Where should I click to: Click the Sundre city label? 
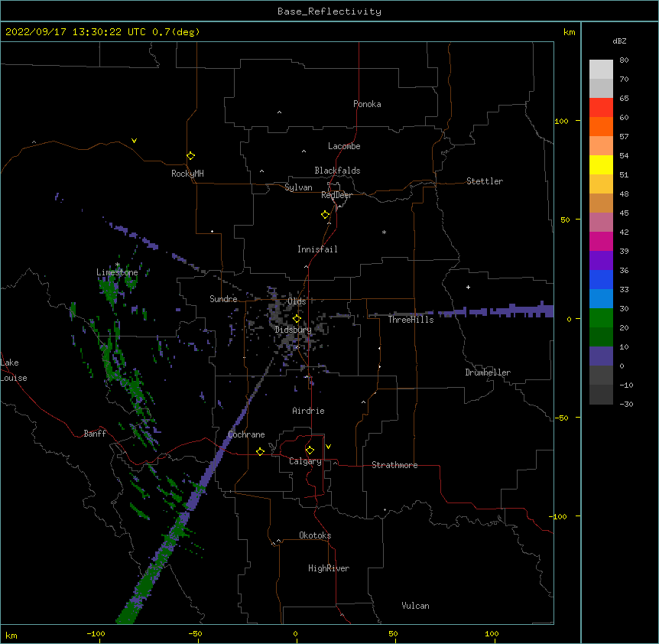tap(223, 299)
